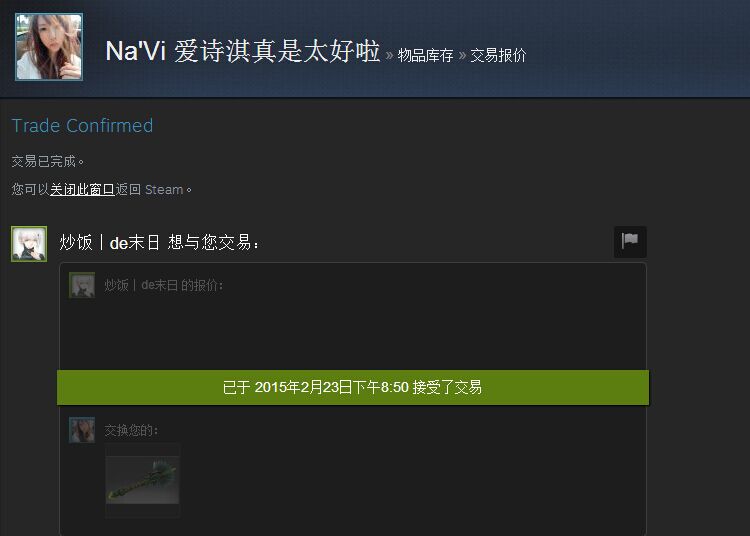Click green banner showing 接受了交易

coord(353,387)
